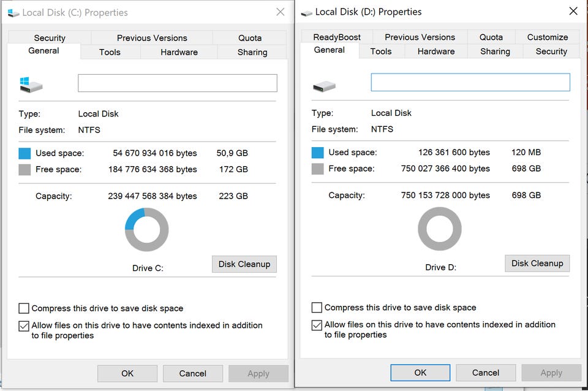Enable compress drive option for drive C
The height and width of the screenshot is (391, 588).
(x=24, y=308)
